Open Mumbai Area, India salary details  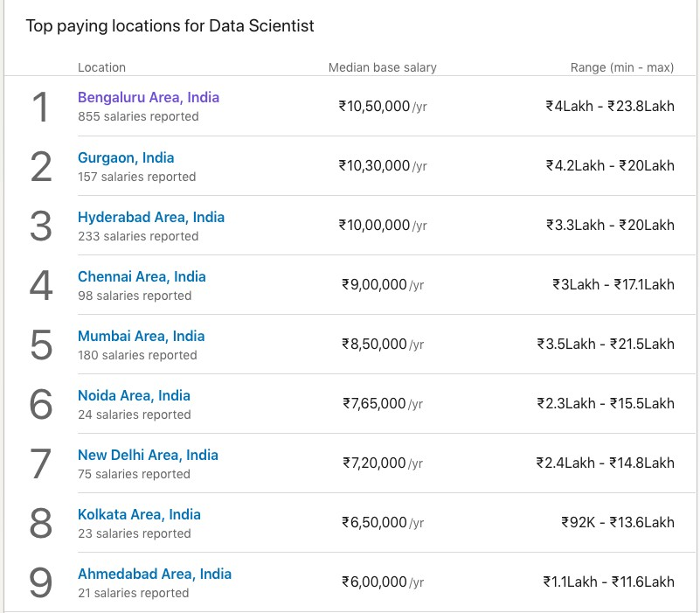(x=141, y=336)
